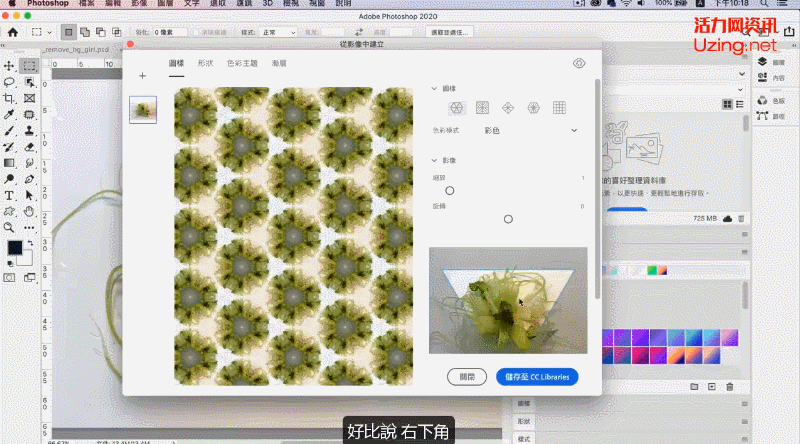Screen dimensions: 800x444
Task: Select the Path Selection tool
Action: click(x=29, y=195)
